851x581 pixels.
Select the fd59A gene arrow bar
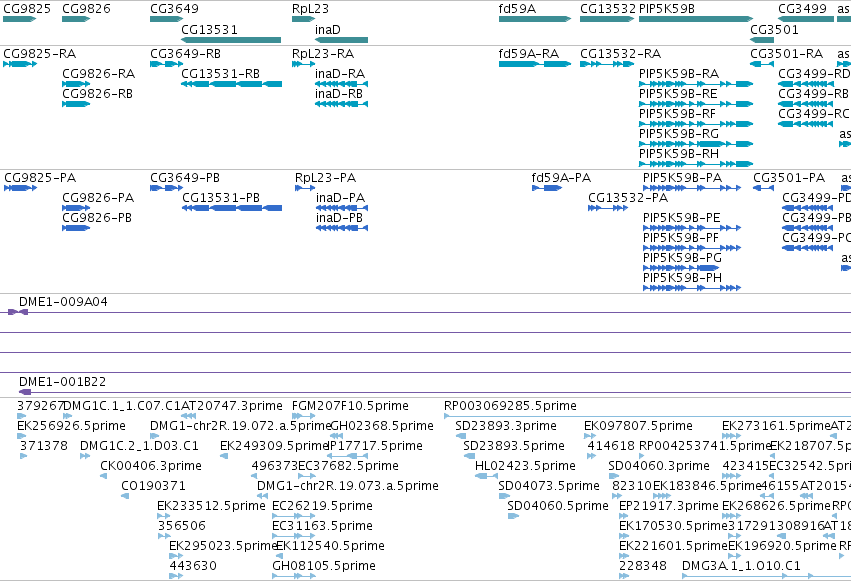click(x=535, y=19)
